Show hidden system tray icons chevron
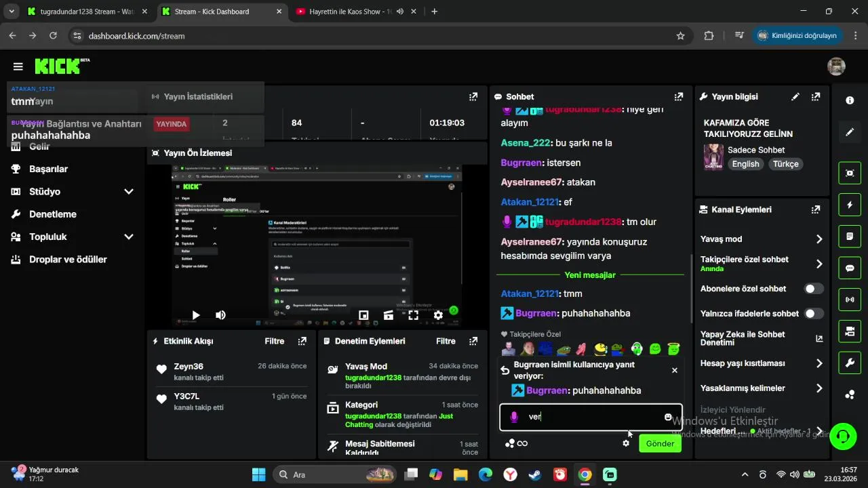 745,474
